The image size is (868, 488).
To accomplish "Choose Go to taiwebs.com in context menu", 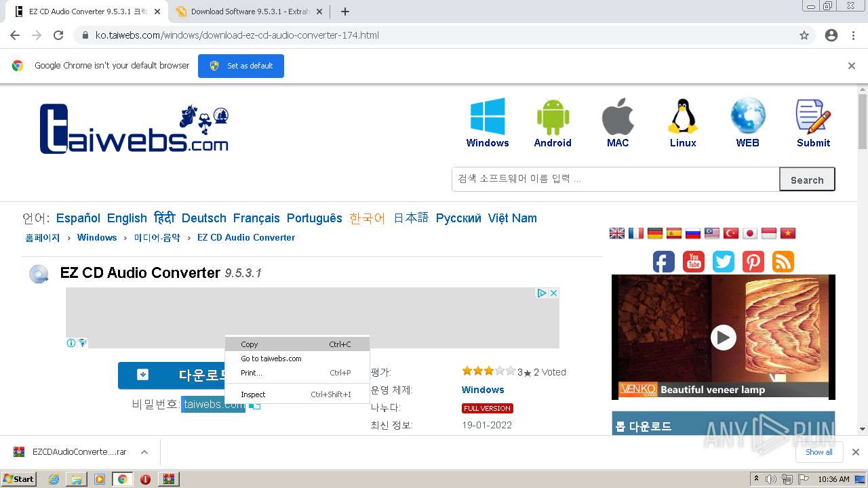I will (x=297, y=359).
